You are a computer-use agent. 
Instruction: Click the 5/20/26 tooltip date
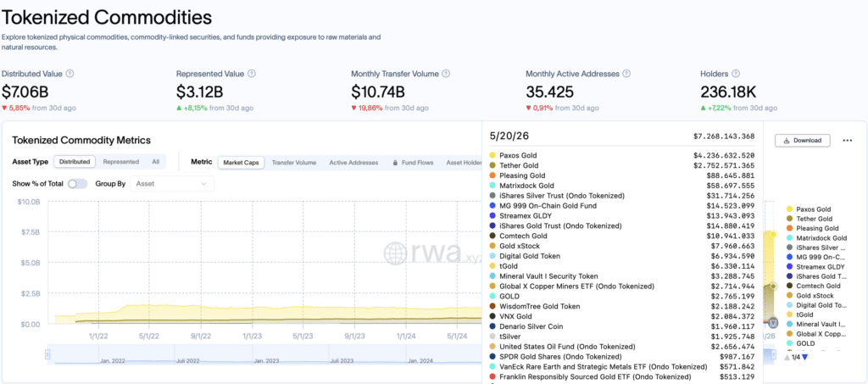509,136
